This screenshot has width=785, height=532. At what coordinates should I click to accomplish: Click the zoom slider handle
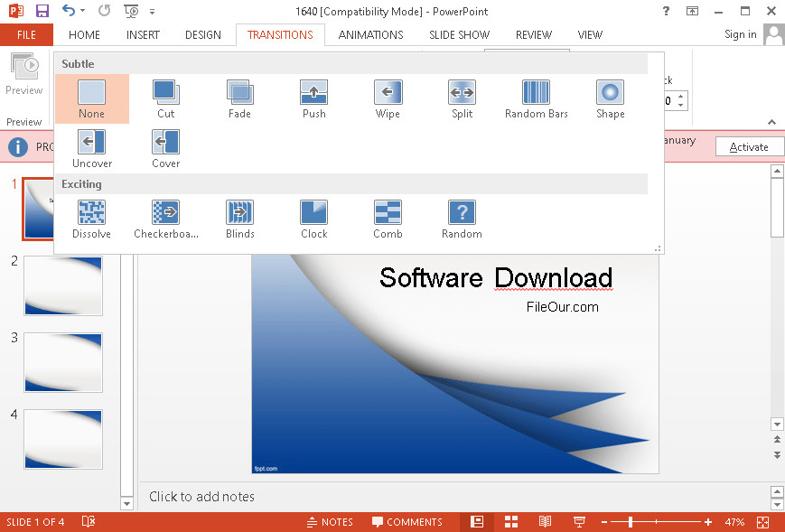coord(631,522)
